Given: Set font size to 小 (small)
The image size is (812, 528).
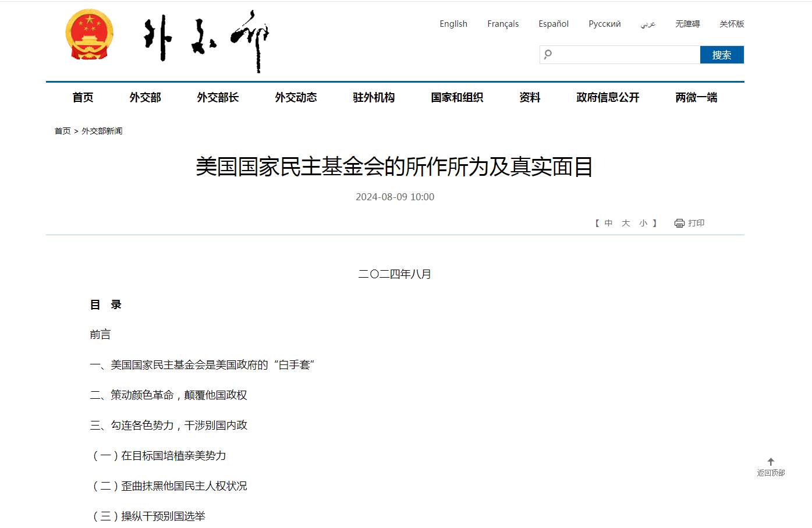Looking at the screenshot, I should pyautogui.click(x=643, y=223).
